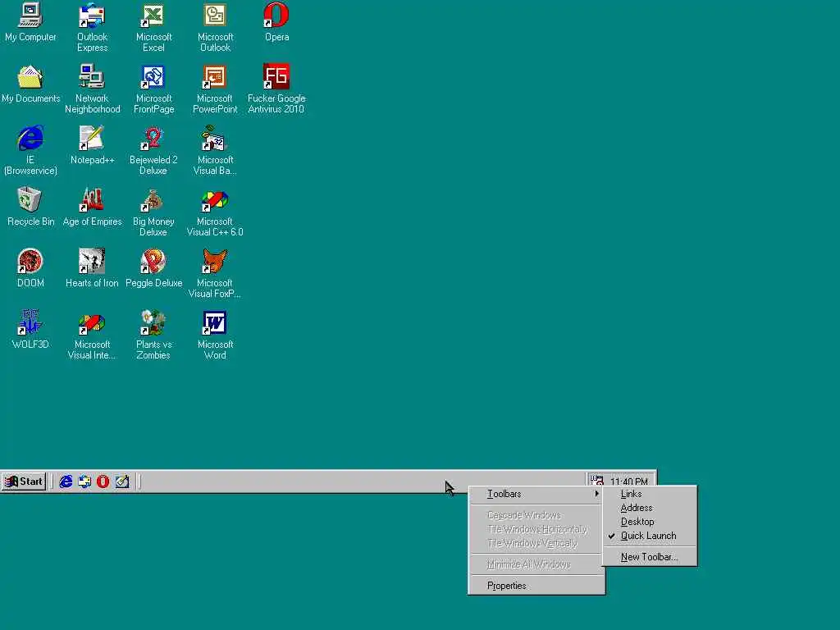The height and width of the screenshot is (630, 840).
Task: Click the DOOM desktop shortcut
Action: click(30, 268)
